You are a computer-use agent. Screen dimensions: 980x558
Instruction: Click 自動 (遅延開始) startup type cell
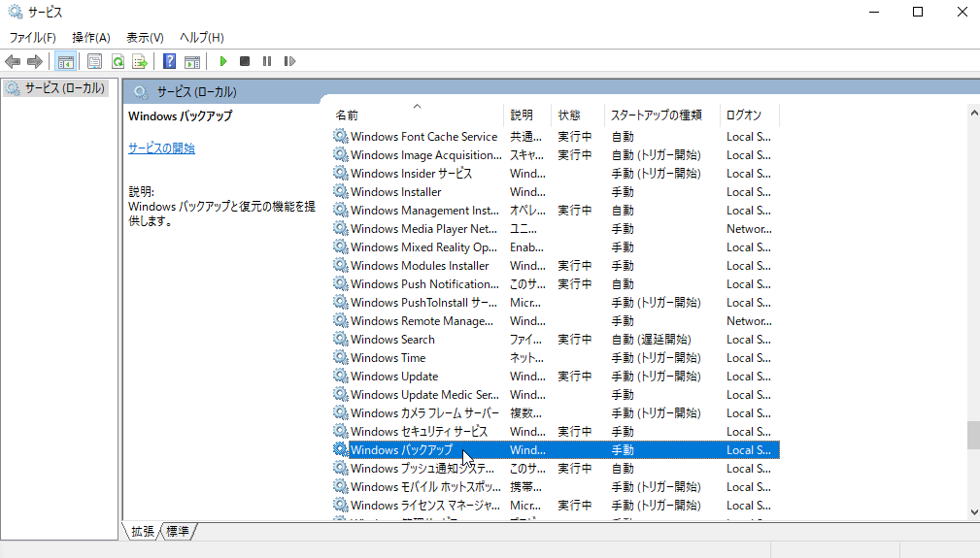tap(651, 339)
